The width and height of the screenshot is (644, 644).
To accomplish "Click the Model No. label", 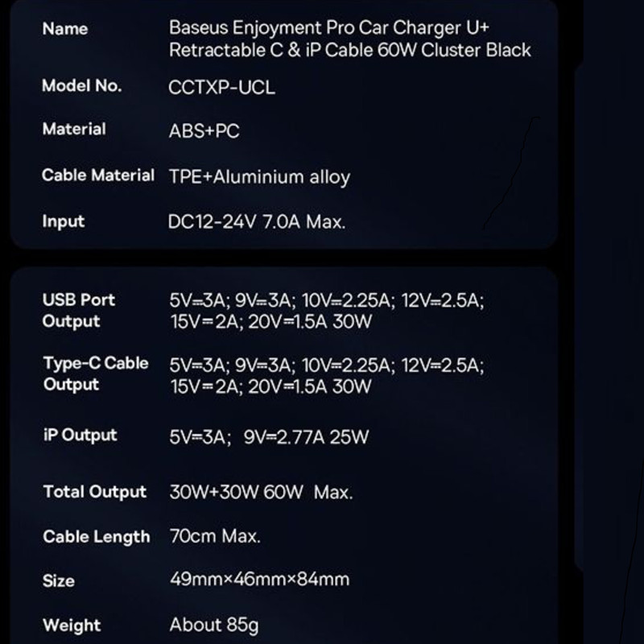I will click(81, 86).
